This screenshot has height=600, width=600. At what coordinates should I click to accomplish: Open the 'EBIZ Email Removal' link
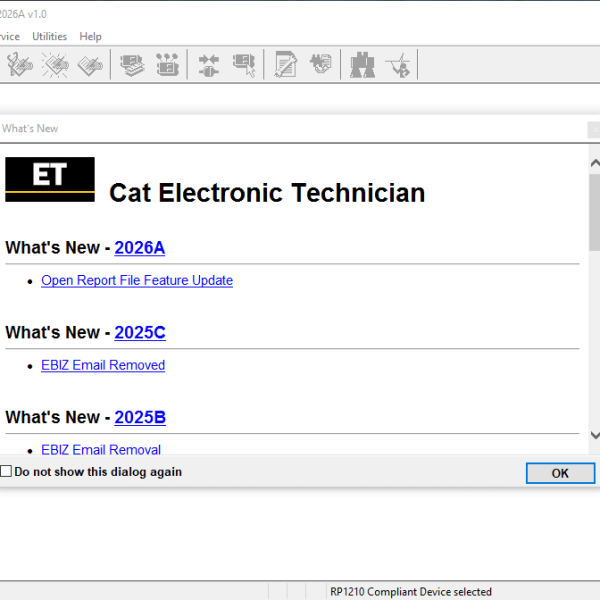pos(101,450)
